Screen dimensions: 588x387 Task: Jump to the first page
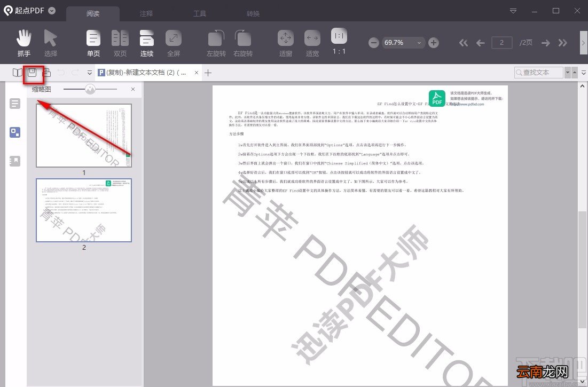click(x=464, y=43)
